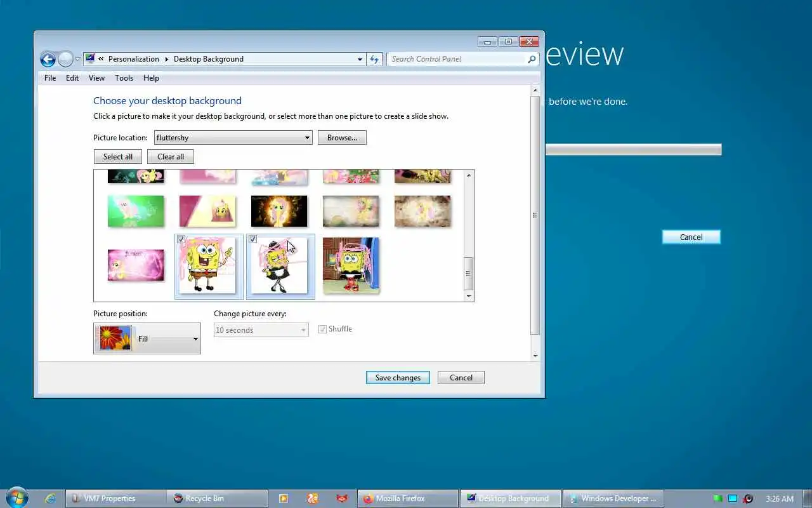Refresh the address bar location
This screenshot has height=508, width=812.
click(374, 59)
